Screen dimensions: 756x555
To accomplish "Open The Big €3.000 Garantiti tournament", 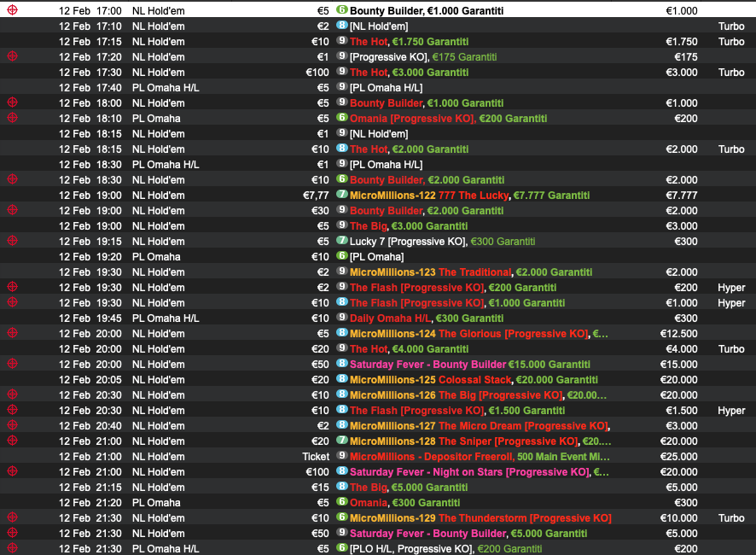I will pyautogui.click(x=409, y=226).
